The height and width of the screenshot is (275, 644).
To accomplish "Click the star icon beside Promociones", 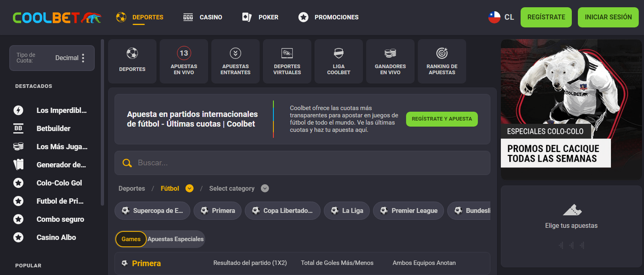I will pyautogui.click(x=303, y=17).
